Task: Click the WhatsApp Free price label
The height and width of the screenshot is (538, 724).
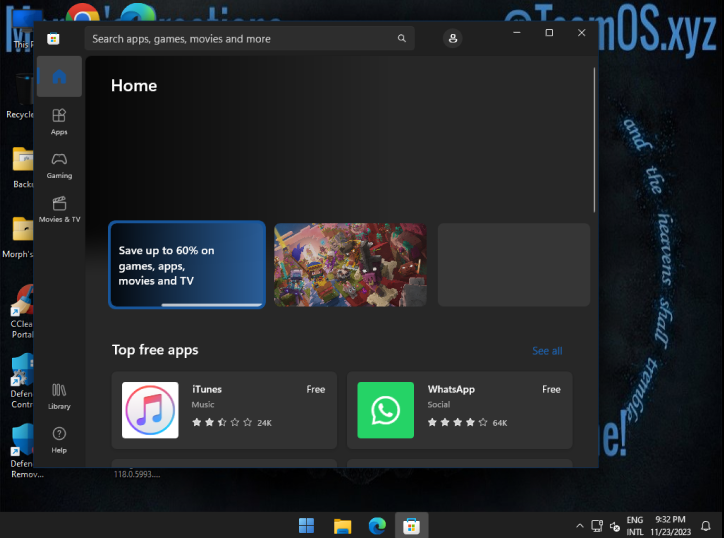Action: click(x=551, y=389)
